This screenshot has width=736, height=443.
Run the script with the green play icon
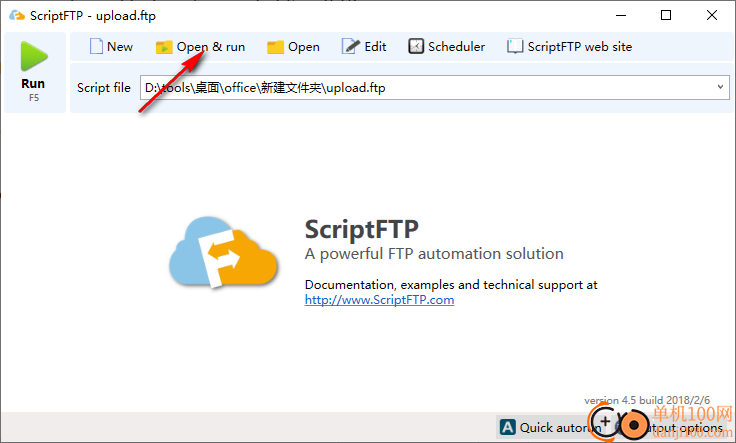(x=34, y=56)
